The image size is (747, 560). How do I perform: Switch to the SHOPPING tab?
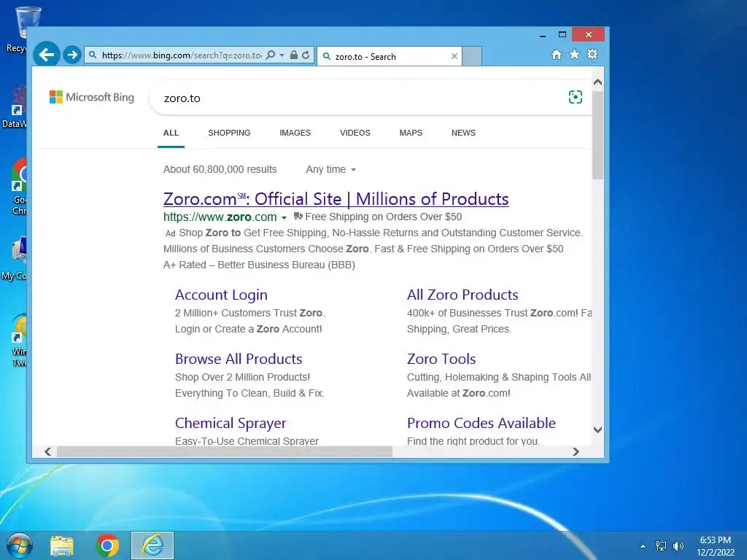pyautogui.click(x=229, y=133)
